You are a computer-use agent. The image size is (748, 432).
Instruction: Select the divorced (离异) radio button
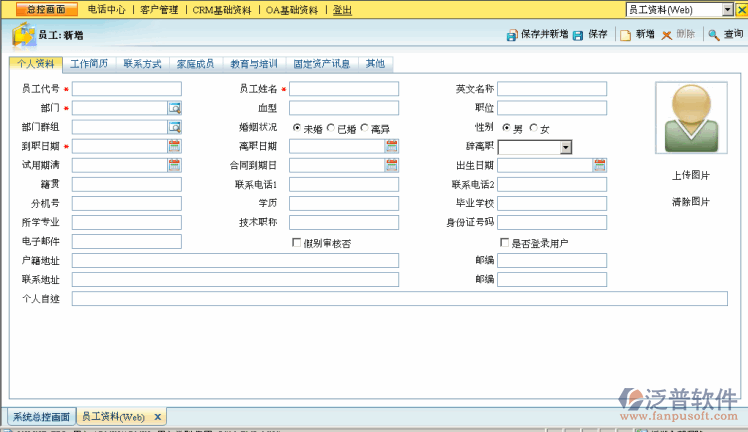364,128
